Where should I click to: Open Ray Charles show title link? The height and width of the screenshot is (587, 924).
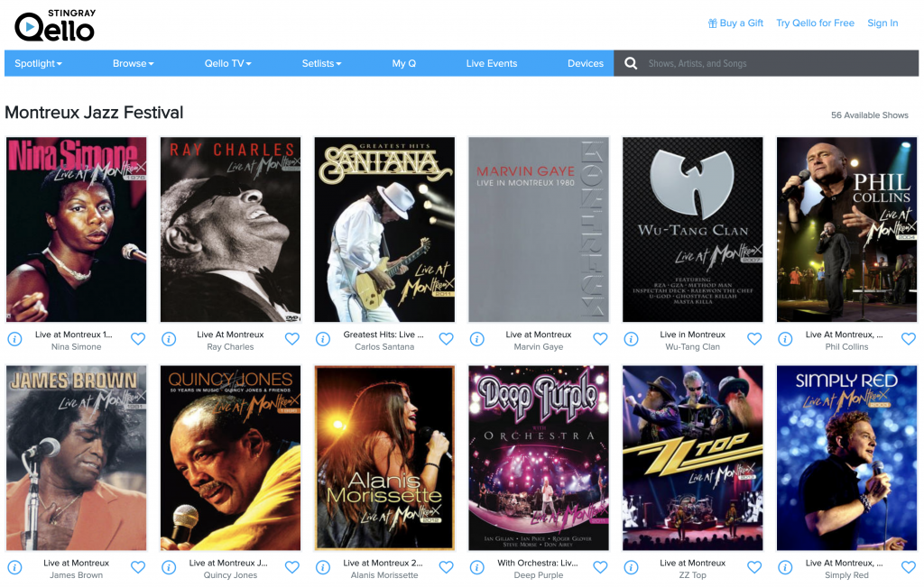[x=230, y=335]
